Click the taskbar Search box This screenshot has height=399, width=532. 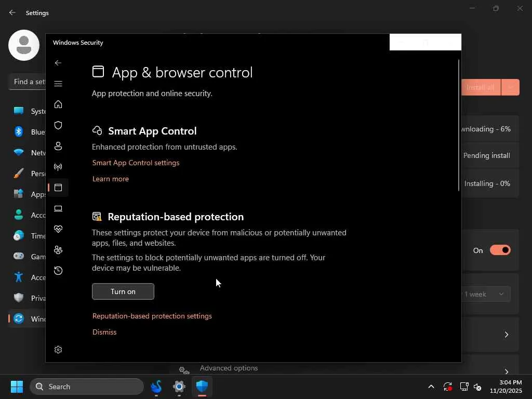(x=87, y=387)
